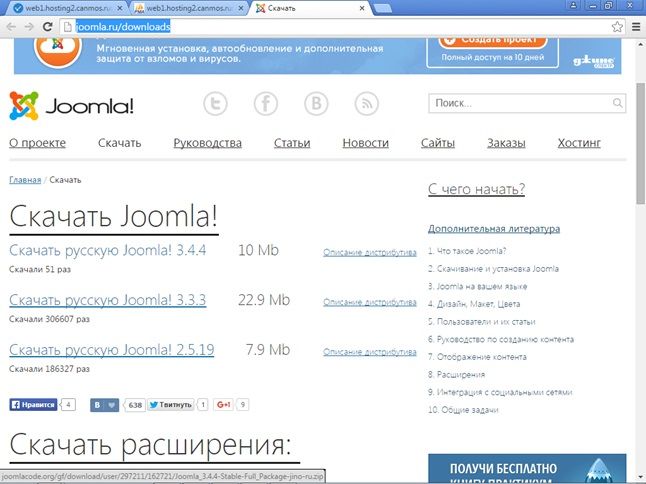
Task: Bookmark this page with the star icon
Action: [x=616, y=27]
